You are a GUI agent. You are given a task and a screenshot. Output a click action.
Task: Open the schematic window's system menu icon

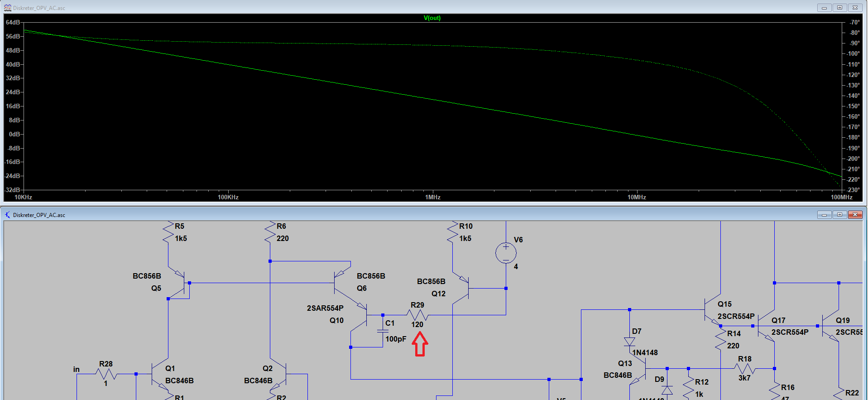click(8, 215)
